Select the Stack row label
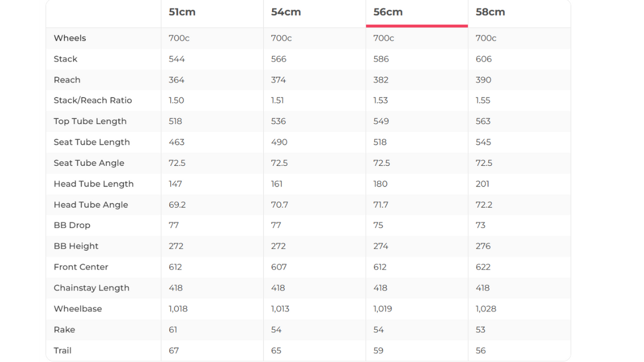644x362 pixels. 65,59
